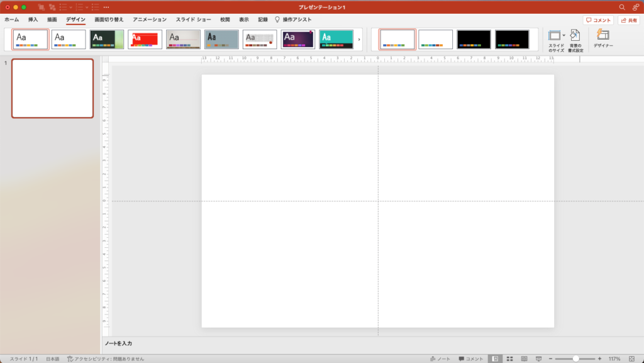Open the Designer (デザイナー) pane

(x=603, y=39)
